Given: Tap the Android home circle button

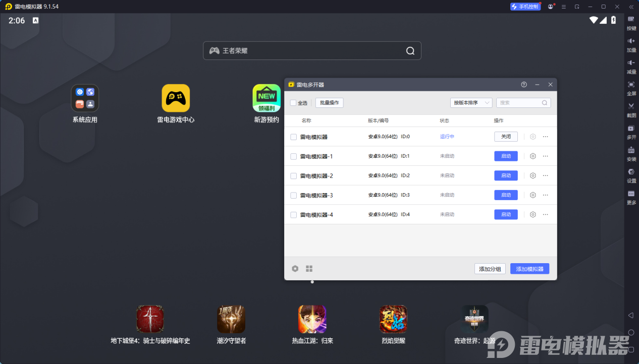Looking at the screenshot, I should pos(631,332).
